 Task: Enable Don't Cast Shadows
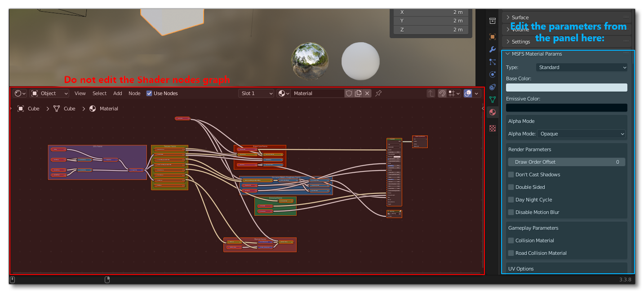(x=511, y=175)
